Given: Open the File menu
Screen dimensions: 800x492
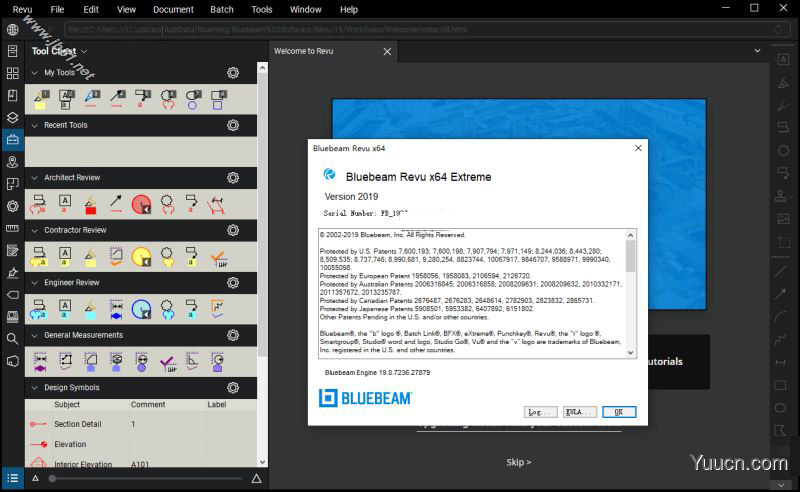Looking at the screenshot, I should (57, 9).
